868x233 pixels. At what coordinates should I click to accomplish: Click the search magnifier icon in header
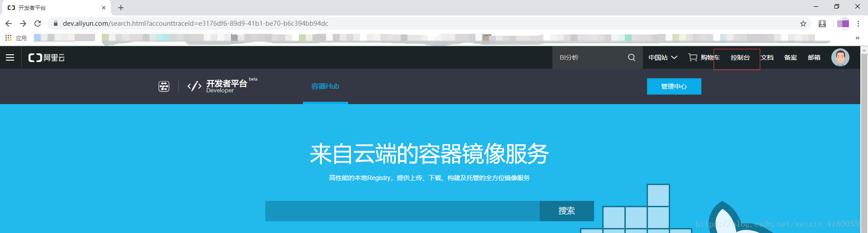(632, 57)
